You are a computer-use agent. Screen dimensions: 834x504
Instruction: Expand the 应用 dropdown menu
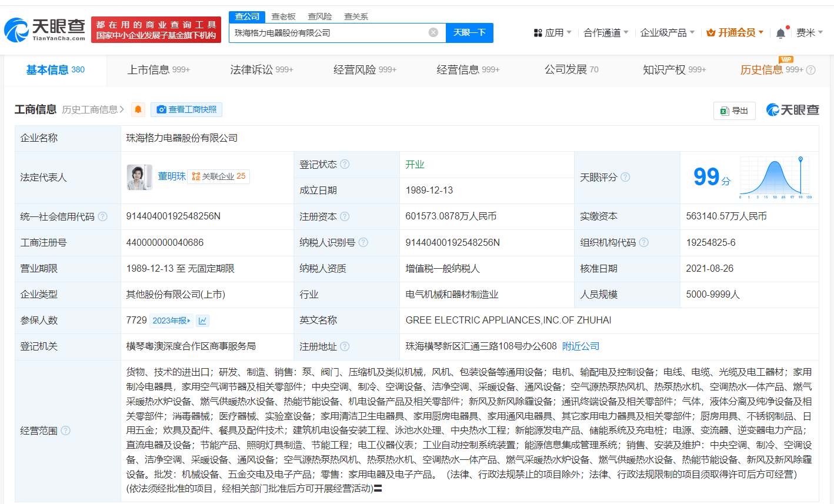coord(552,33)
